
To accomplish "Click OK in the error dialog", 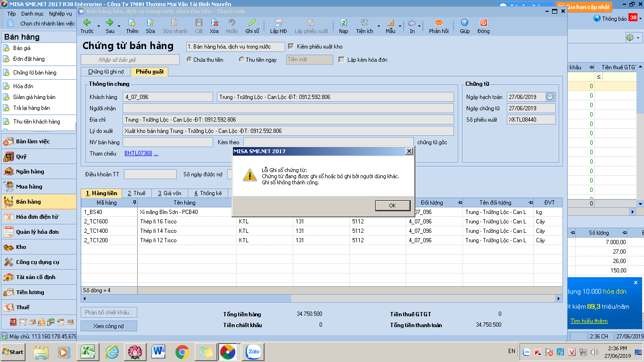I will tap(392, 206).
